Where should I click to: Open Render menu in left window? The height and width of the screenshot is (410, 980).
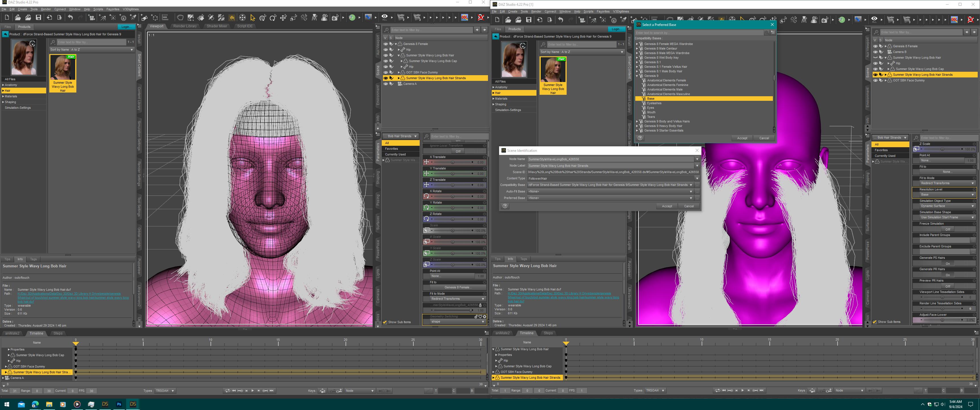pyautogui.click(x=46, y=9)
